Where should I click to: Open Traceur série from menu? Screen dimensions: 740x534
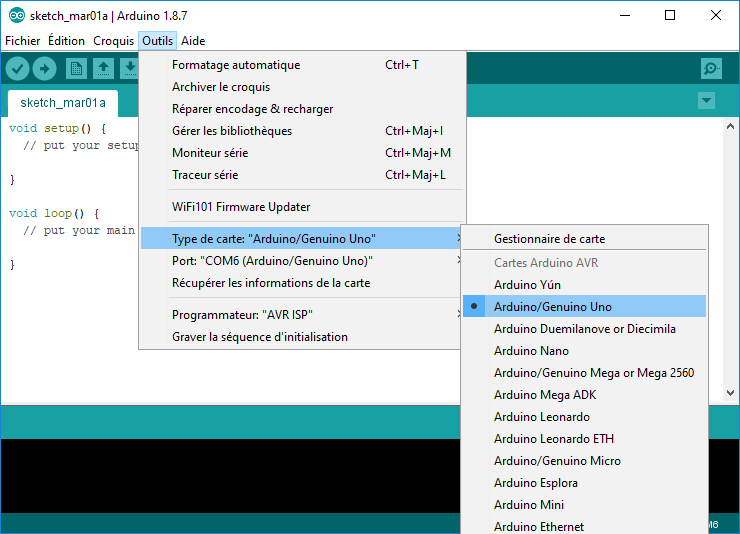(x=303, y=175)
